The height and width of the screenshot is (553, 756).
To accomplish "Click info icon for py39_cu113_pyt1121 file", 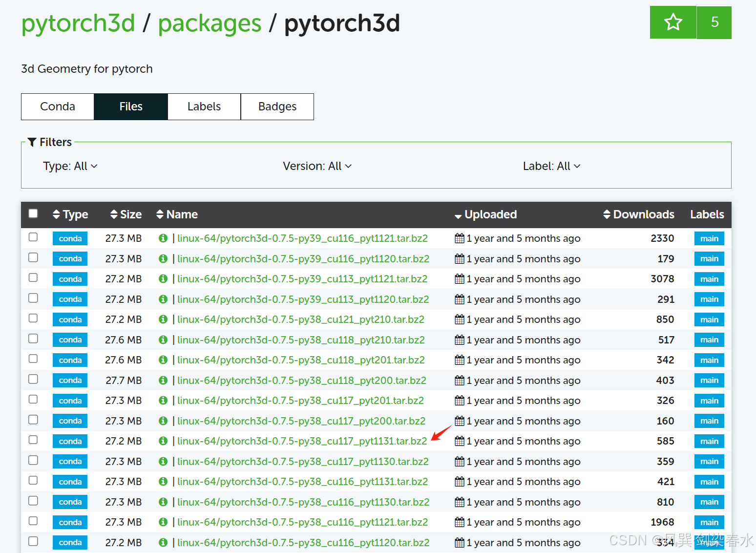I will click(x=163, y=279).
